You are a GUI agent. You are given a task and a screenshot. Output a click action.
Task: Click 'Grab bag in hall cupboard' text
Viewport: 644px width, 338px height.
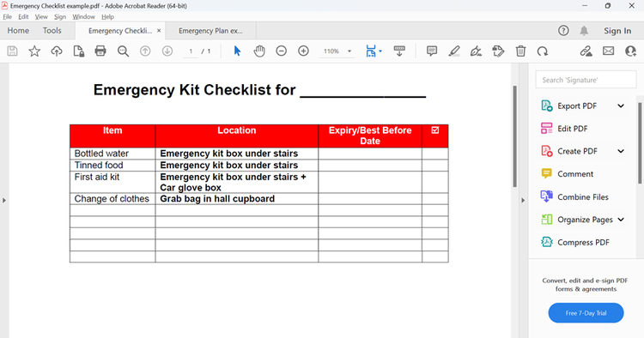click(217, 198)
